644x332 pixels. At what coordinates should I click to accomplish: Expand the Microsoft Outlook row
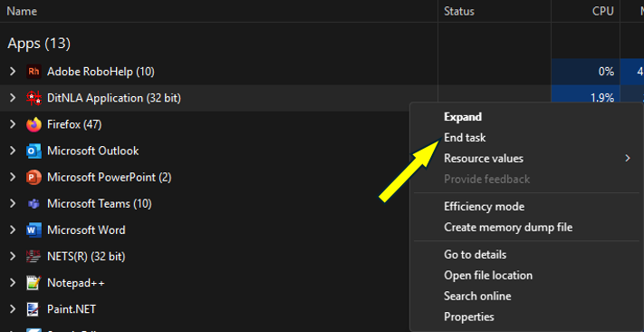click(x=13, y=151)
